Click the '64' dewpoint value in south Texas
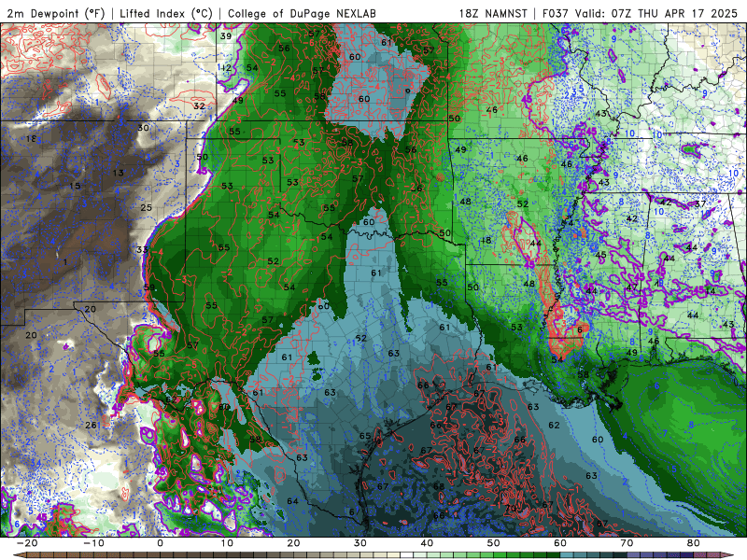This screenshot has height=560, width=747. [292, 501]
